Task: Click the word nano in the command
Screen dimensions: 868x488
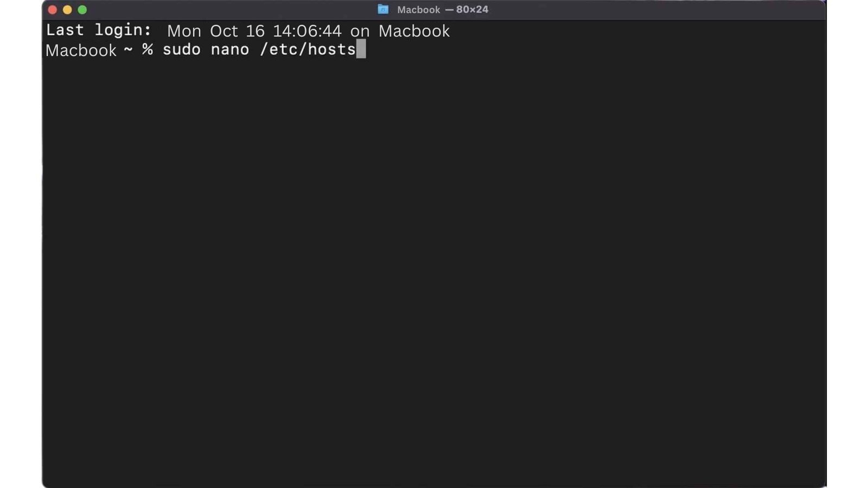Action: (230, 50)
